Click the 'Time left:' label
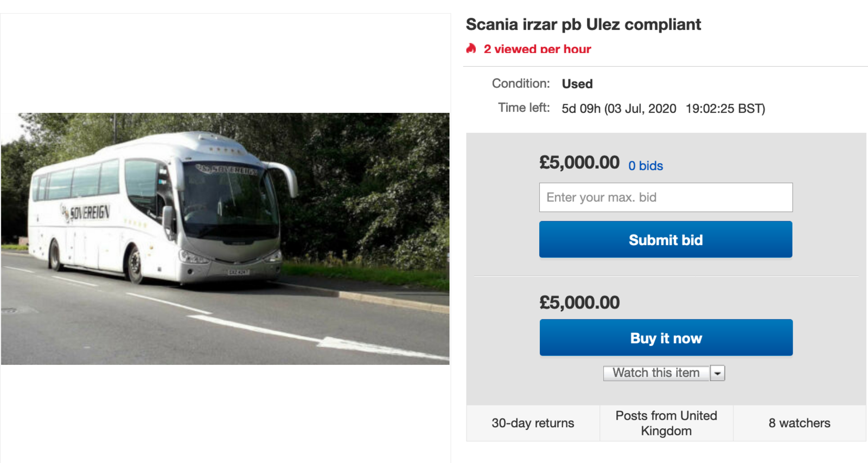Viewport: 868px width, 463px height. pos(524,108)
